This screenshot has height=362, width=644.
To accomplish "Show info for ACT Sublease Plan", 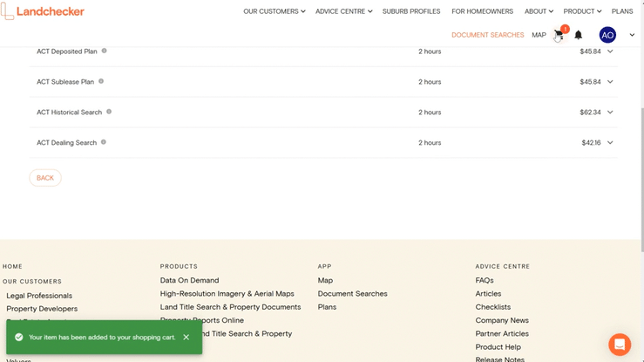I will pos(101,81).
